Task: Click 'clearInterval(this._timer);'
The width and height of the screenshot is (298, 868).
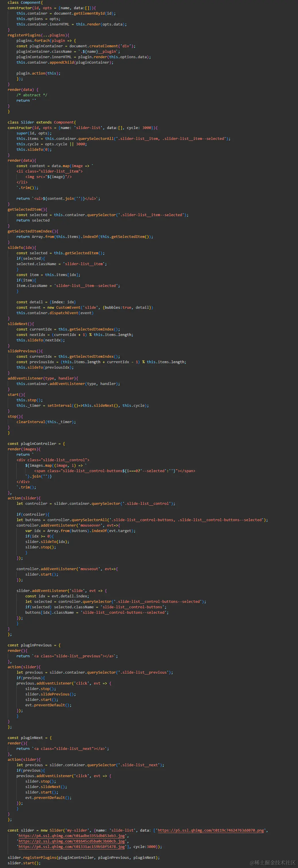Action: coord(46,422)
